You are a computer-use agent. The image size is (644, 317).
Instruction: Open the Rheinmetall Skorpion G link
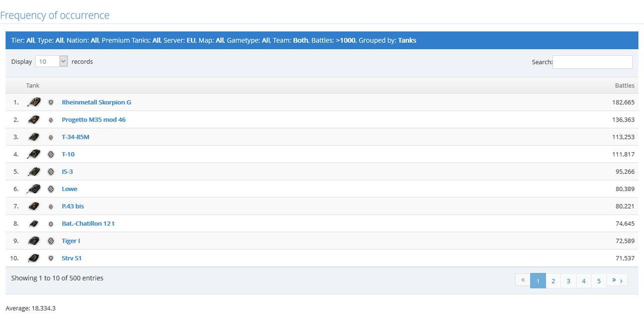(x=97, y=102)
